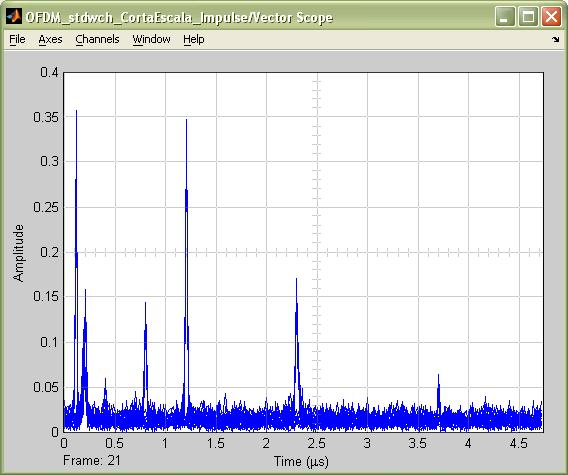Screen dimensions: 568x475
Task: Click the tallest peak near 0.35 amplitude
Action: 76,112
